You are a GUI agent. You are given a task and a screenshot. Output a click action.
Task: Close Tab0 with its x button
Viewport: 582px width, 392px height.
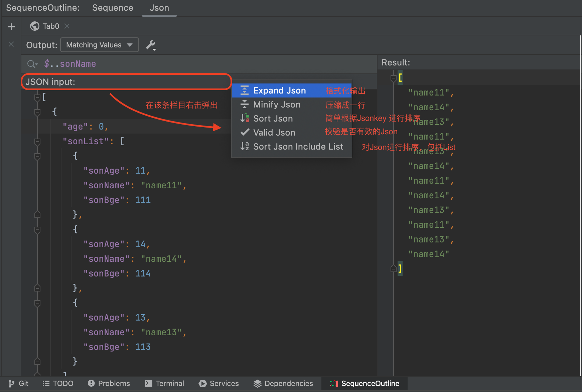tap(67, 26)
